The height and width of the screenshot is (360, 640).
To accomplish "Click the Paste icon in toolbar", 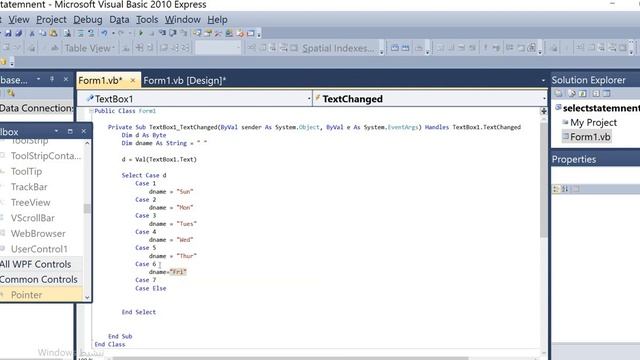I will 53,33.
